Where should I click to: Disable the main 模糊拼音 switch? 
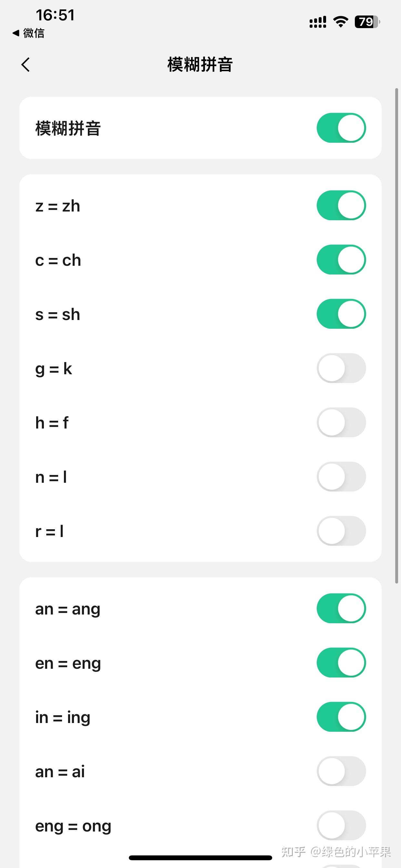341,128
